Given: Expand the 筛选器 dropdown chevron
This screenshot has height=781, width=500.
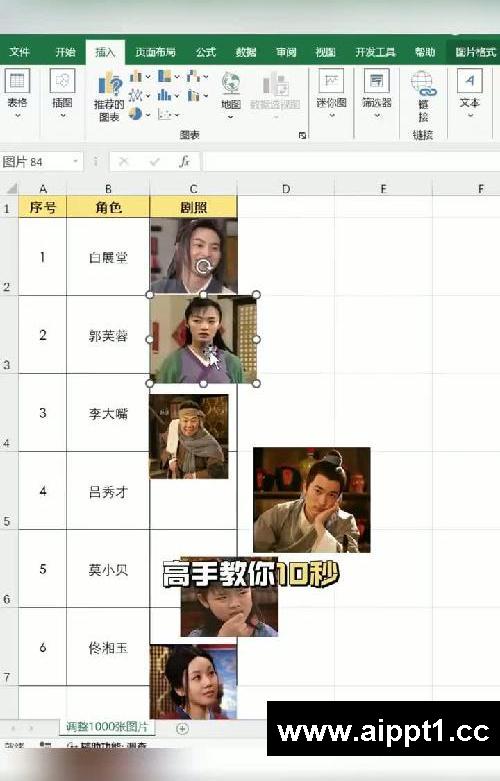Looking at the screenshot, I should click(x=377, y=116).
